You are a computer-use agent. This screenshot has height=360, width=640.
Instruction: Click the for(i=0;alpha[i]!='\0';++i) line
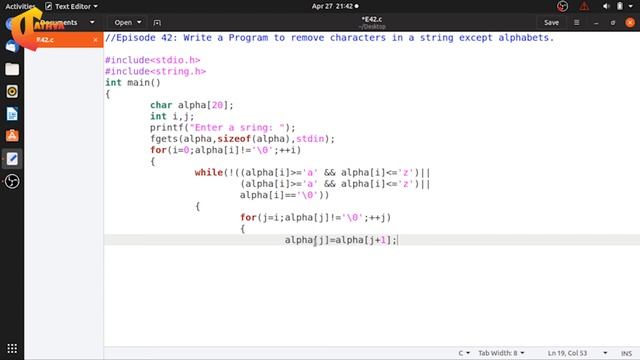click(x=225, y=150)
